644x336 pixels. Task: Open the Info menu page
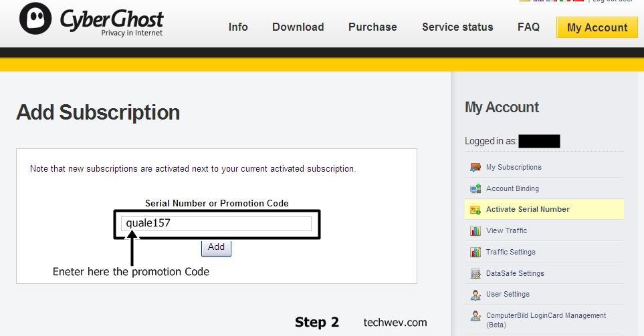pos(238,27)
